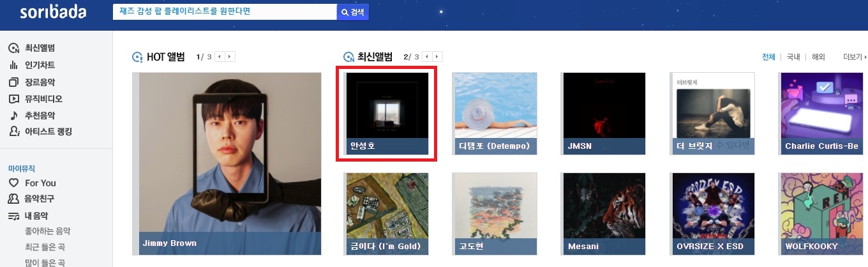Image resolution: width=868 pixels, height=267 pixels.
Task: Open the 좋아하는 음악 link
Action: 47,231
